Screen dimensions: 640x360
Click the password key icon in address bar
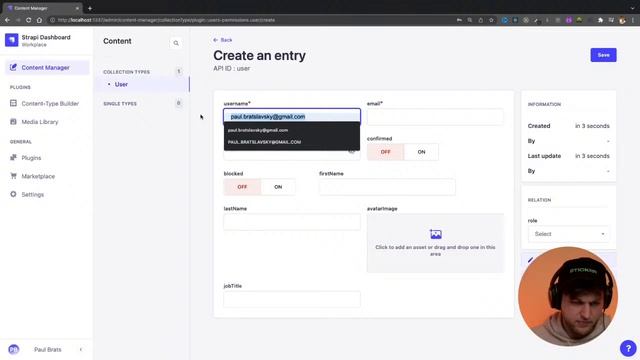459,20
